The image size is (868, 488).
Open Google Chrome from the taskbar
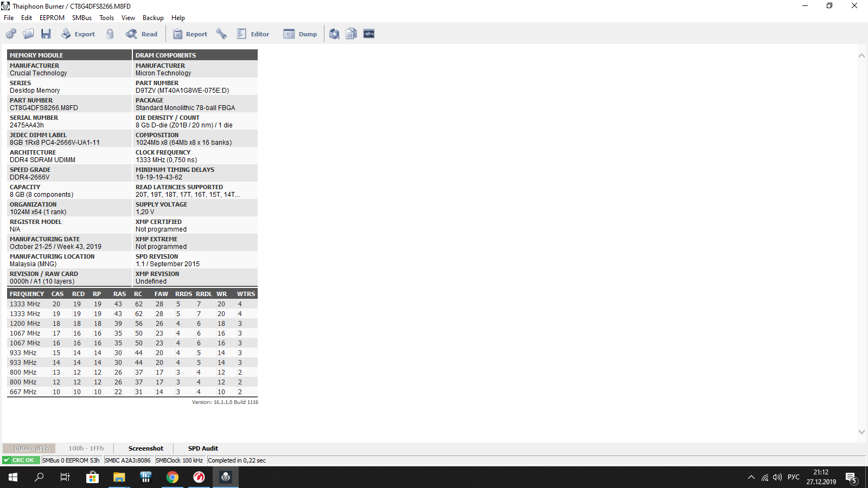(x=172, y=477)
